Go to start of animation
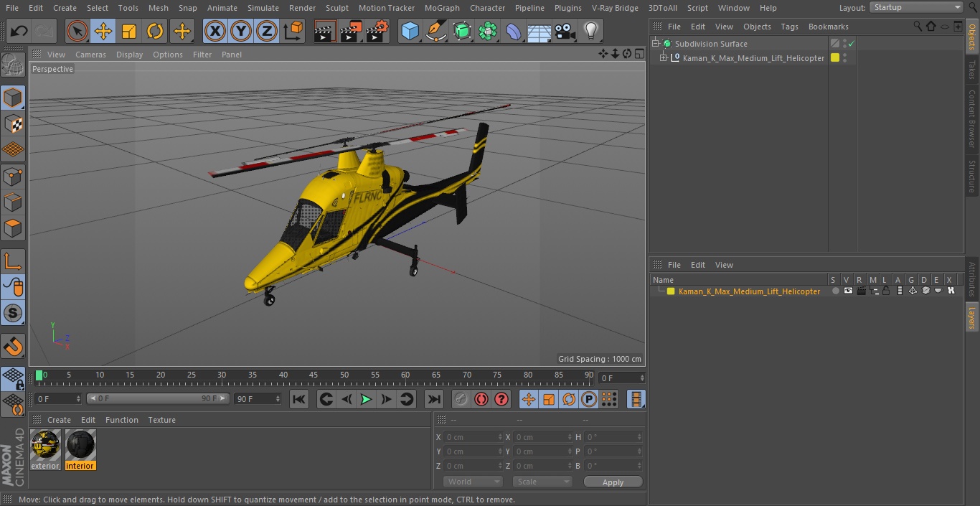 coord(299,399)
